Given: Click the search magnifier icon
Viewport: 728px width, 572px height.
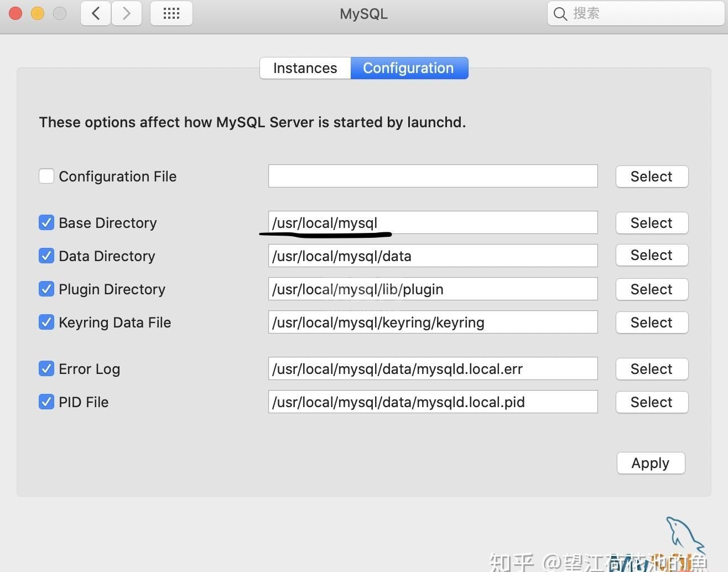Looking at the screenshot, I should pos(560,14).
